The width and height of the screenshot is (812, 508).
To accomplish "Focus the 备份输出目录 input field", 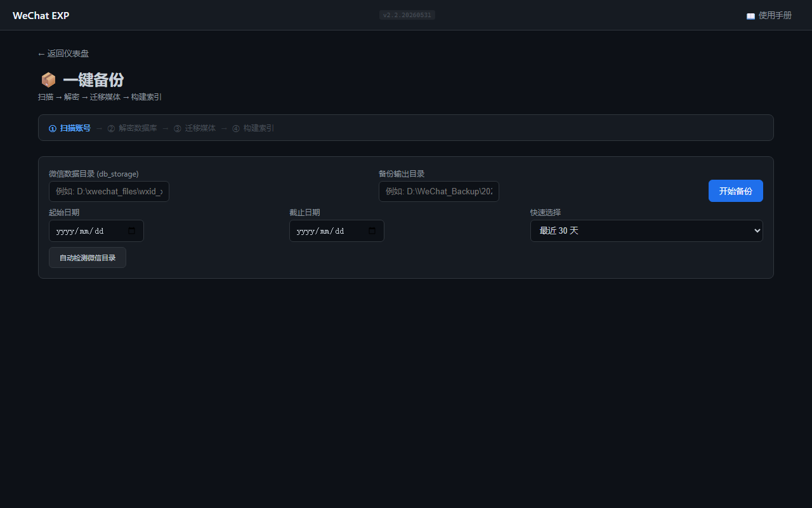I will click(439, 191).
